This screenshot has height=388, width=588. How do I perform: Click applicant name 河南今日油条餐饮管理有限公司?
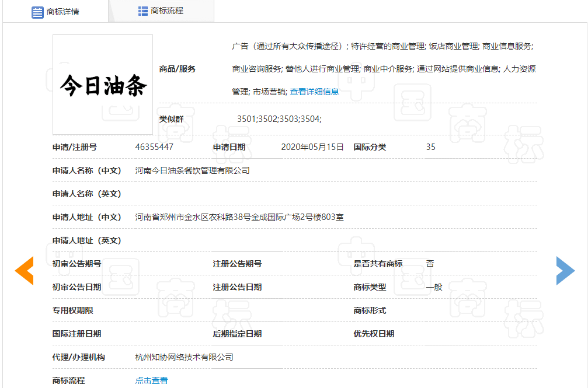(192, 170)
